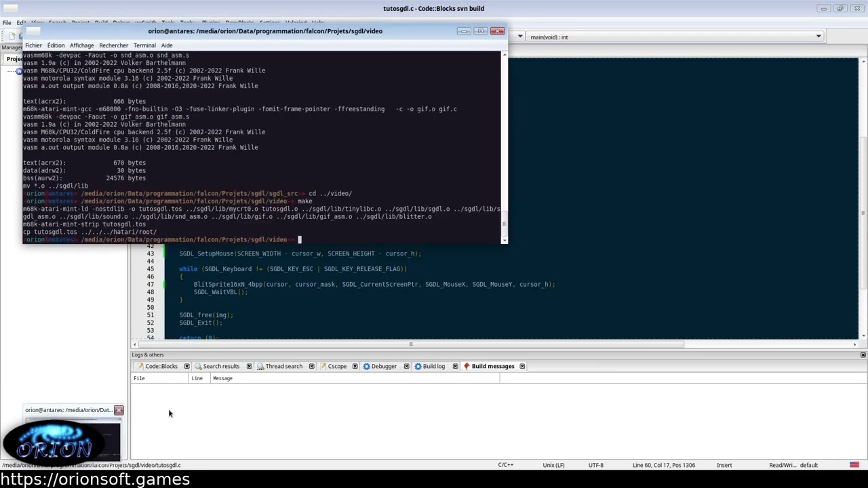868x488 pixels.
Task: Click the BlitSprite16xN_4bpp code line
Action: (x=374, y=285)
